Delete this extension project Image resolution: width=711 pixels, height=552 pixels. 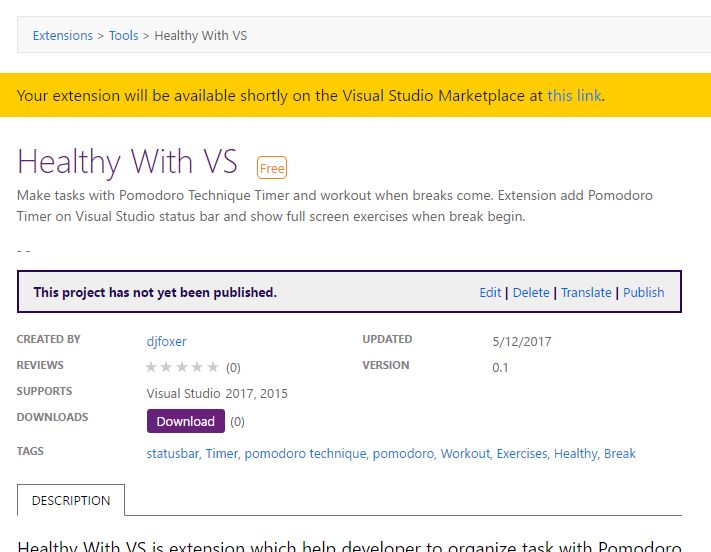tap(531, 293)
